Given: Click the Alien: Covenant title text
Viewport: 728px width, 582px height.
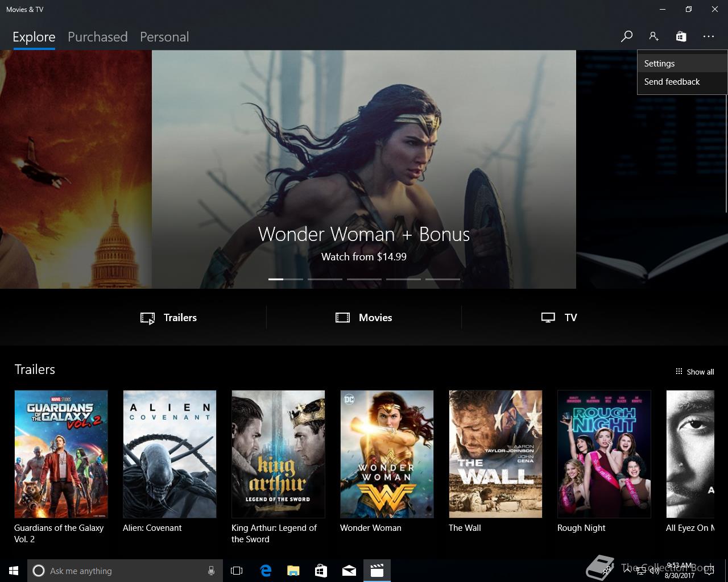Looking at the screenshot, I should pyautogui.click(x=152, y=528).
